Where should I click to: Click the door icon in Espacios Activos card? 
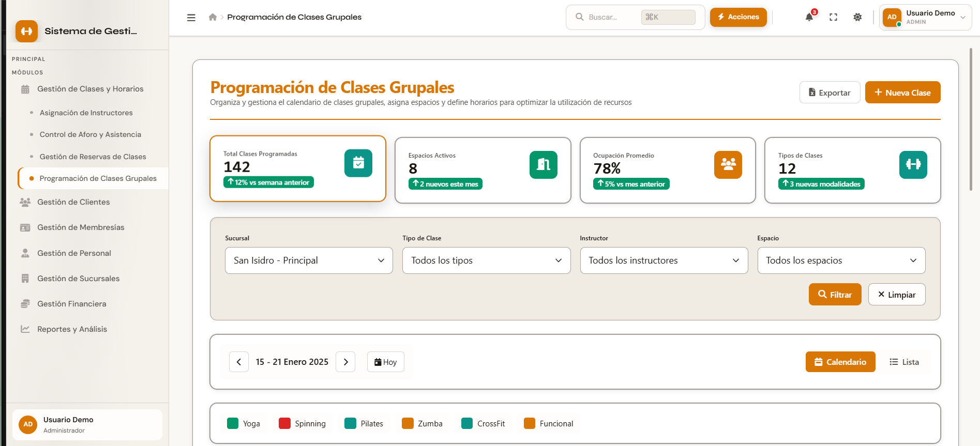(544, 165)
